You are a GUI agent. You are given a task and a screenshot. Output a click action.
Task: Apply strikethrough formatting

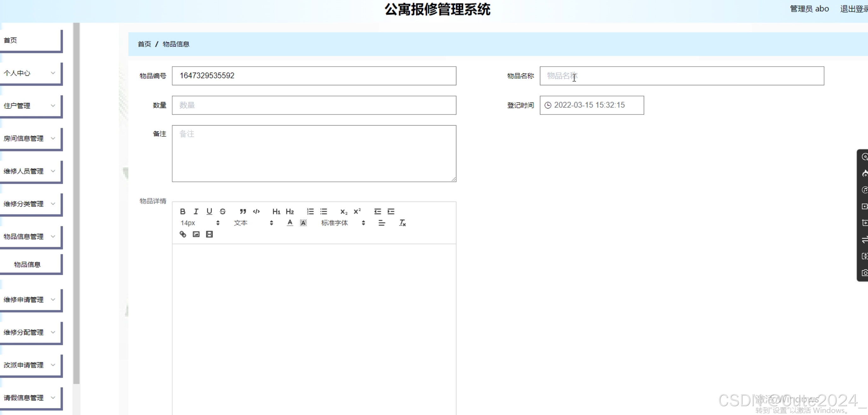(223, 211)
